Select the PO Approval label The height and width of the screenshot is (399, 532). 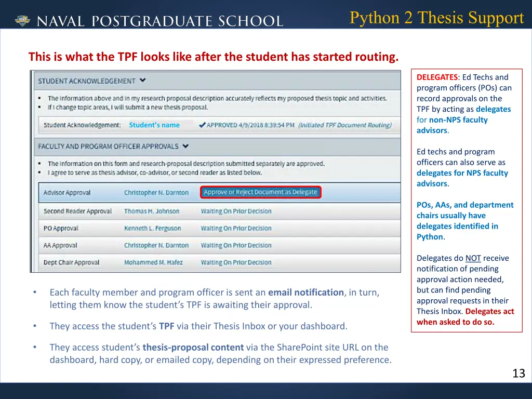click(x=61, y=228)
